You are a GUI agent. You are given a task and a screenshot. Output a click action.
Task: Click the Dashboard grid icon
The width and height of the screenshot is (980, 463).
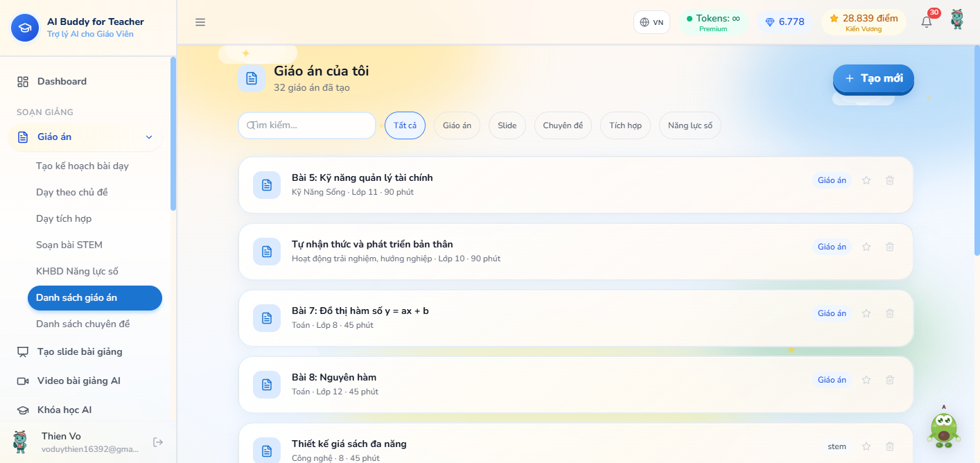[23, 81]
